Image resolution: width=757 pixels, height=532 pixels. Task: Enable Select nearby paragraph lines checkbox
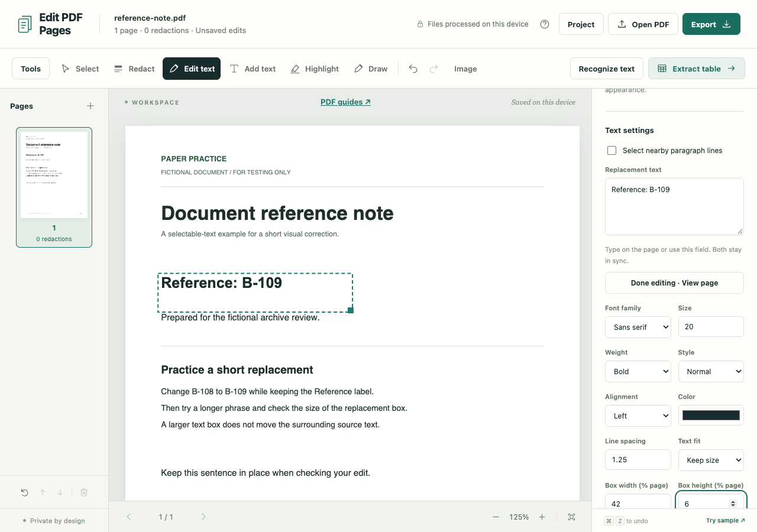(x=612, y=151)
